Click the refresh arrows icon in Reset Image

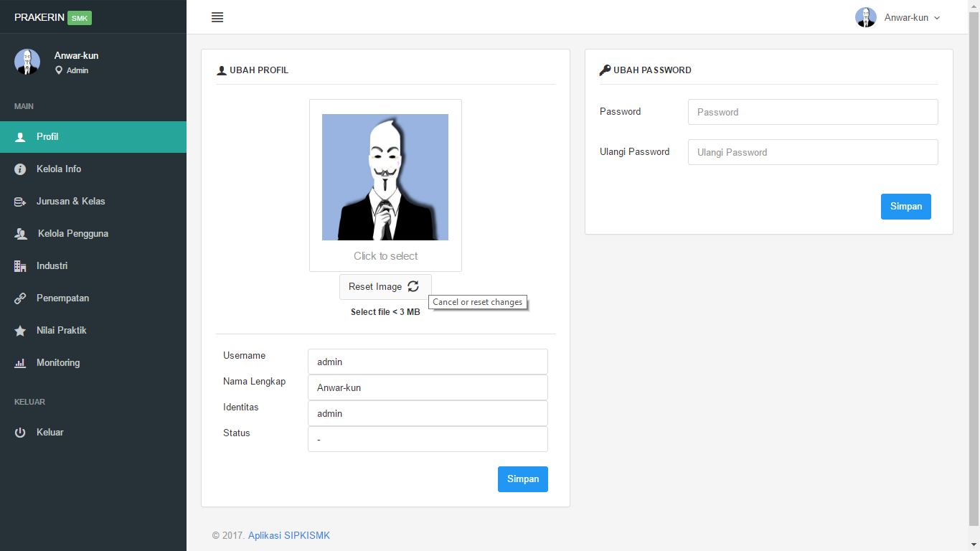point(413,286)
